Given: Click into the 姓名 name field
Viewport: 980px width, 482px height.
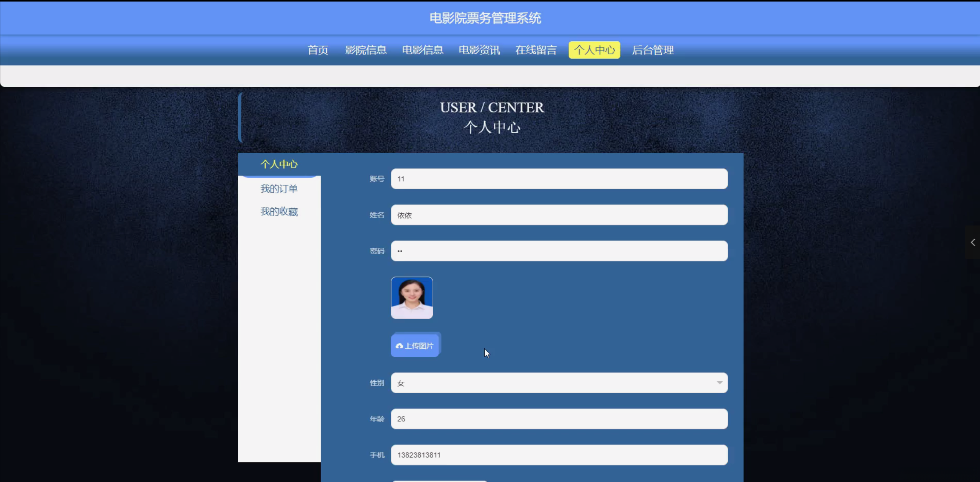Looking at the screenshot, I should (559, 215).
